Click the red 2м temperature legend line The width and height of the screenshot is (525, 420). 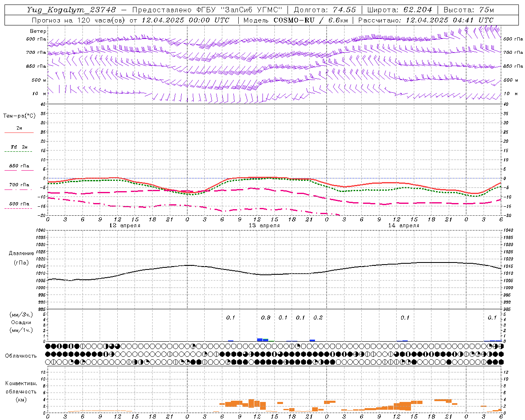click(19, 133)
